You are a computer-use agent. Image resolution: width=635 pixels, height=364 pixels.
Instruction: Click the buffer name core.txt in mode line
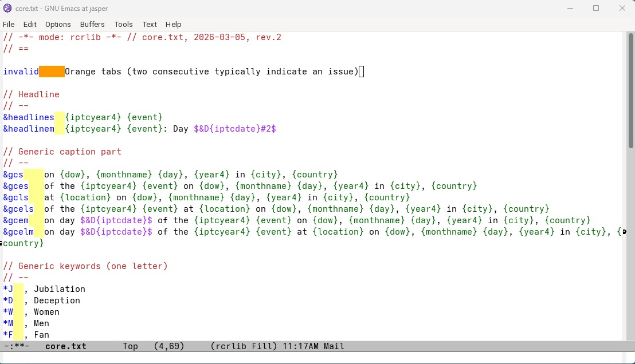(65, 346)
